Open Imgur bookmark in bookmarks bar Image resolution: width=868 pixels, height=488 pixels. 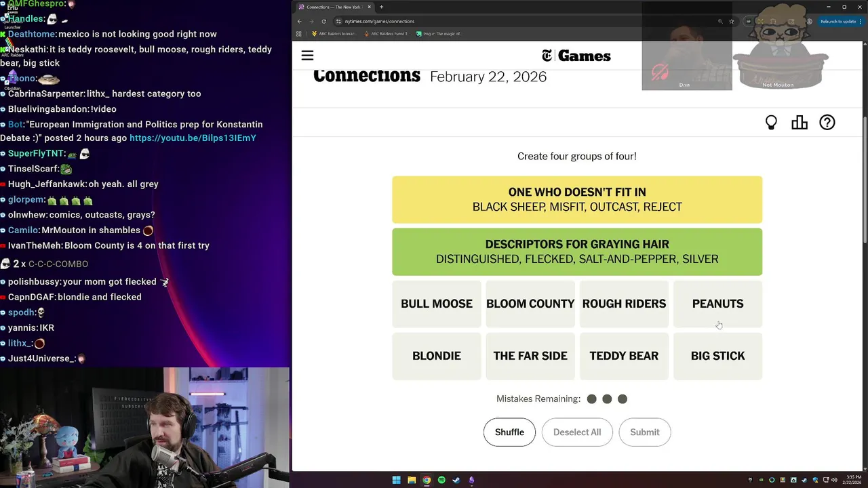coord(439,33)
